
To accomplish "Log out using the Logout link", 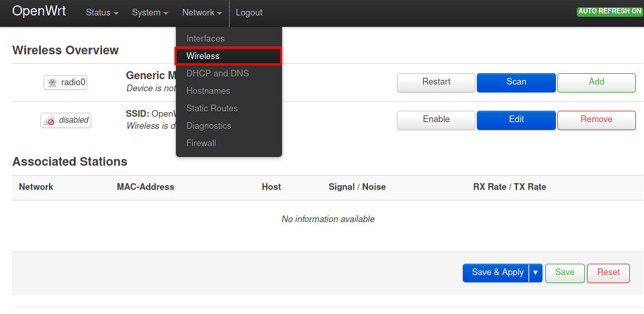I will pos(249,13).
